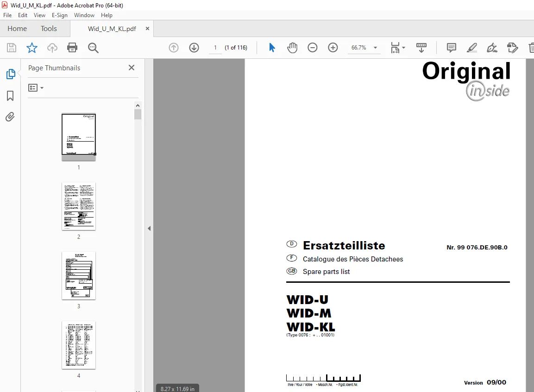Add the file to starred with the star icon
This screenshot has height=392, width=534.
pyautogui.click(x=31, y=48)
